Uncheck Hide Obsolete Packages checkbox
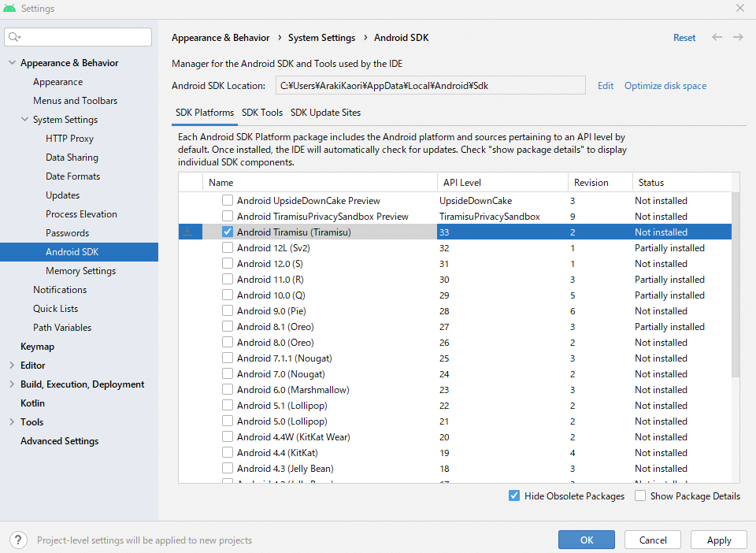This screenshot has height=553, width=756. [514, 495]
